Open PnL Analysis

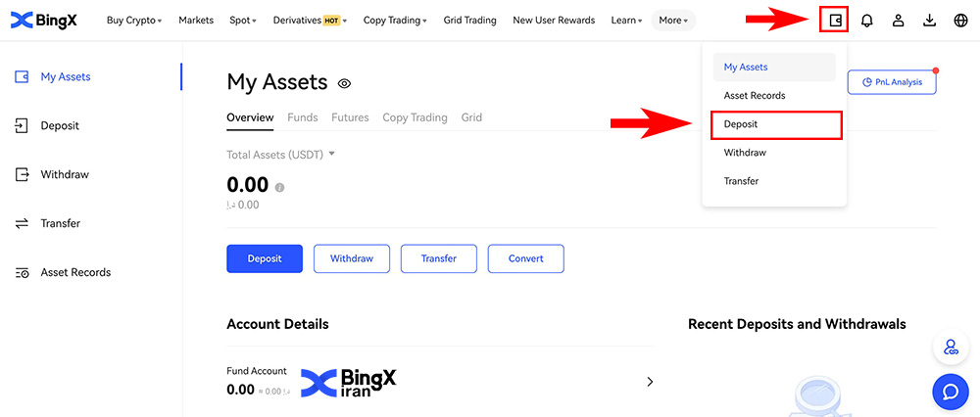(892, 82)
